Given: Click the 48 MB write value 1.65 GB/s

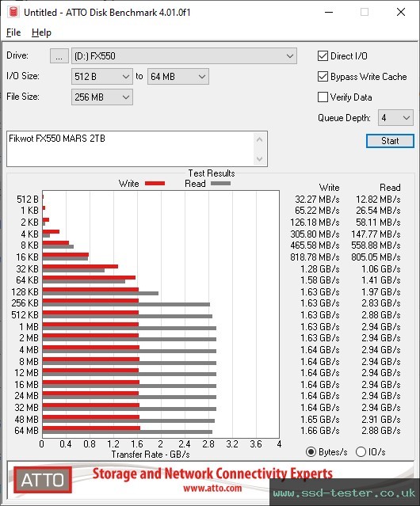Looking at the screenshot, I should click(320, 420).
